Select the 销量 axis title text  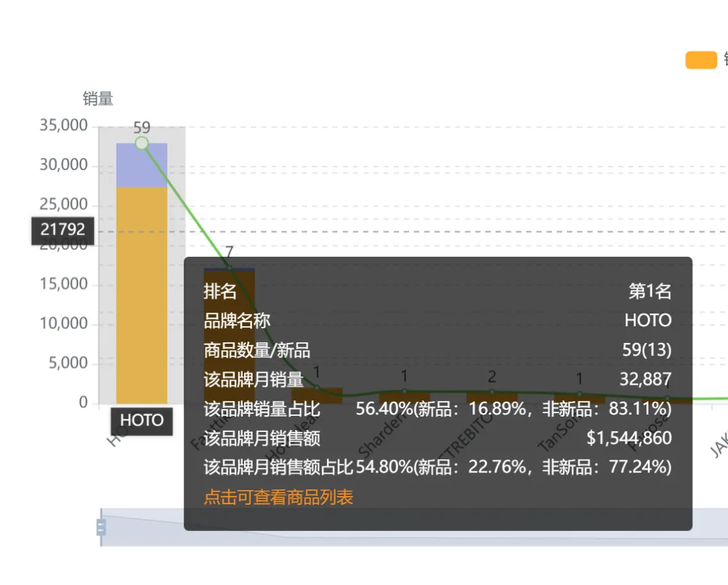[98, 98]
